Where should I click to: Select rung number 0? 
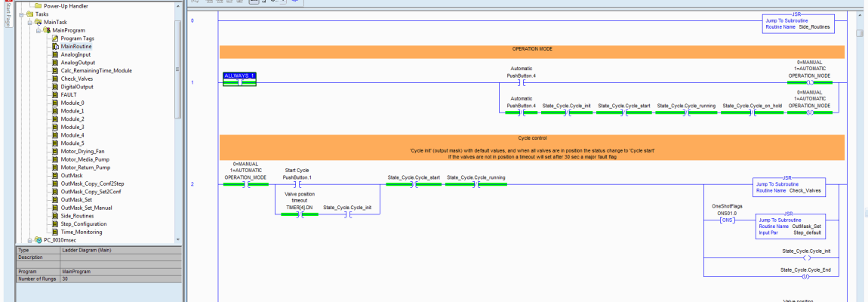[192, 21]
